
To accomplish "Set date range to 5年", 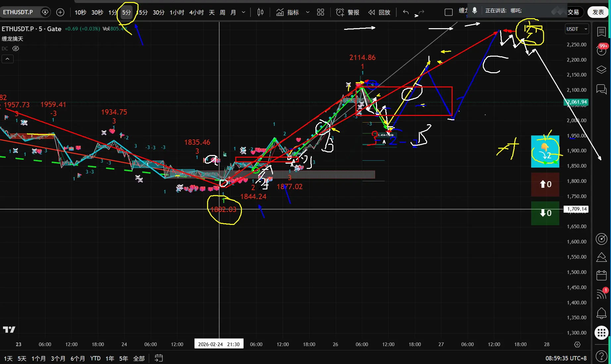I will click(x=124, y=358).
